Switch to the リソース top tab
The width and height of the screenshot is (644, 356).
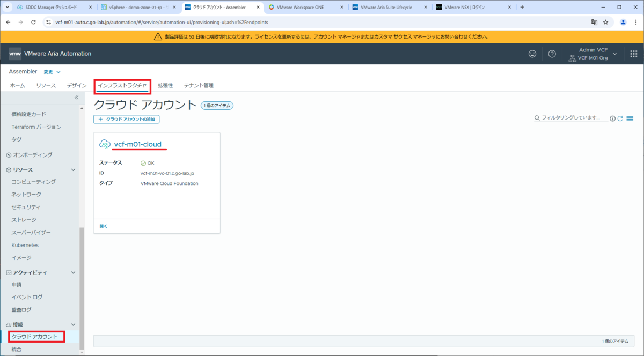click(x=46, y=86)
